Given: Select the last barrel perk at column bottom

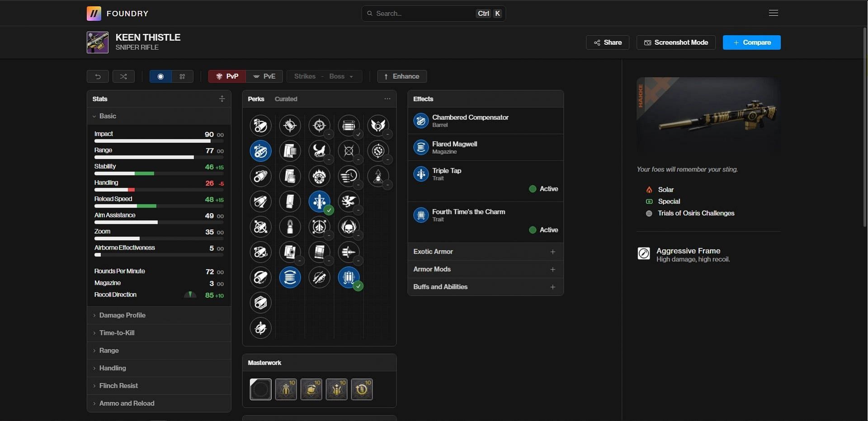Looking at the screenshot, I should click(261, 328).
